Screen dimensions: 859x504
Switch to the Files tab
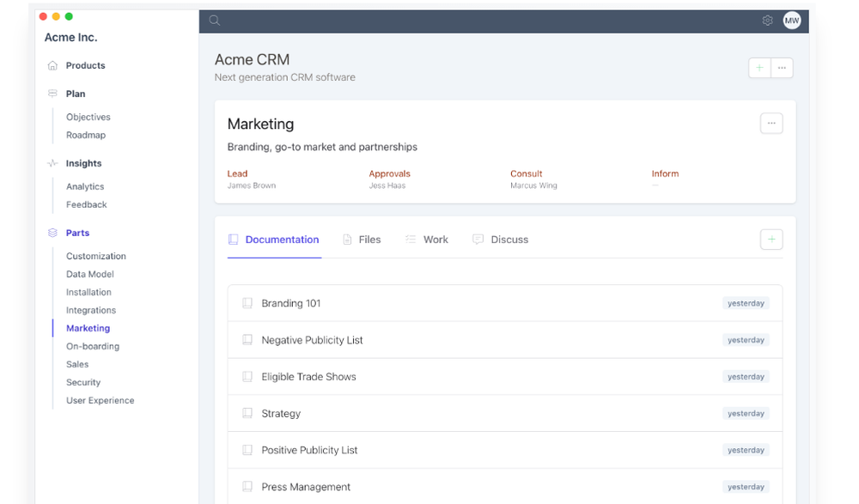362,240
